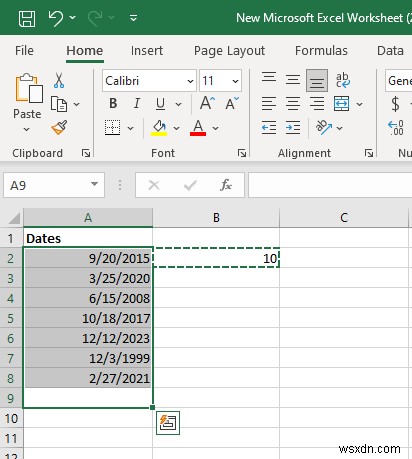Increase indent
The width and height of the screenshot is (412, 459).
point(293,128)
